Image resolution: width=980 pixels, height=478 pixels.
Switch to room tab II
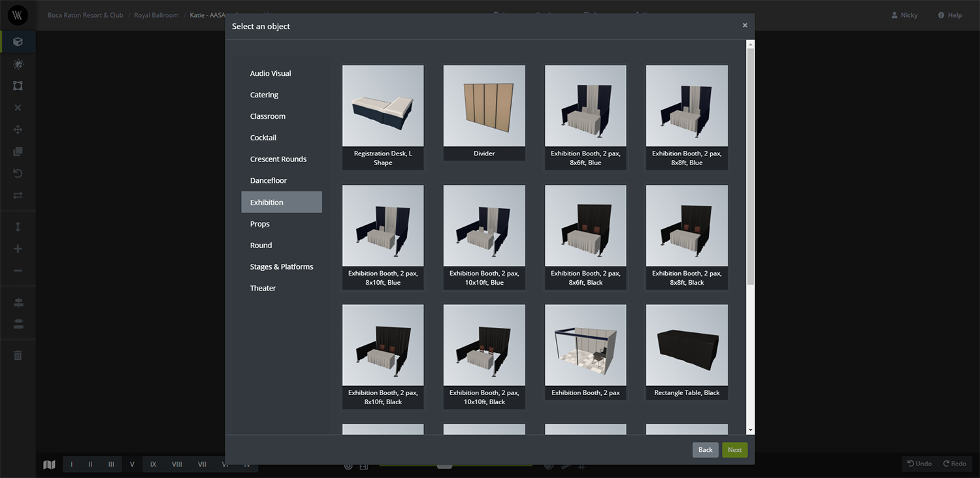click(x=90, y=464)
